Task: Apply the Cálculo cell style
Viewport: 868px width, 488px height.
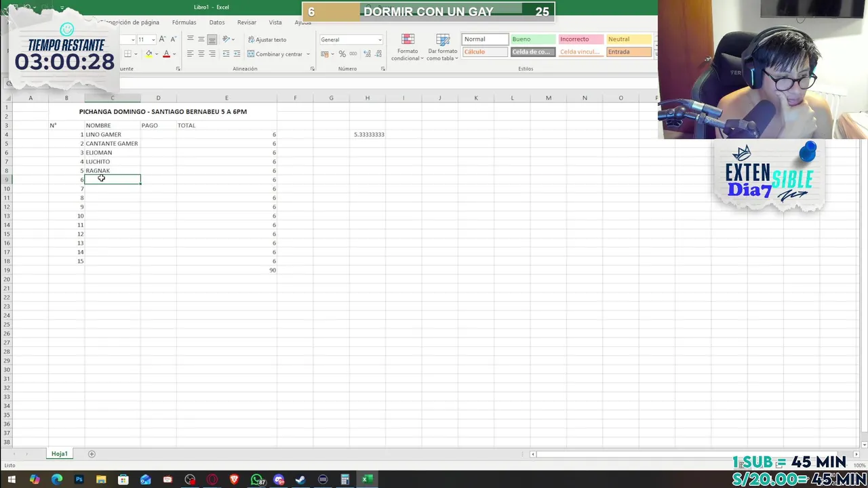Action: pos(485,52)
